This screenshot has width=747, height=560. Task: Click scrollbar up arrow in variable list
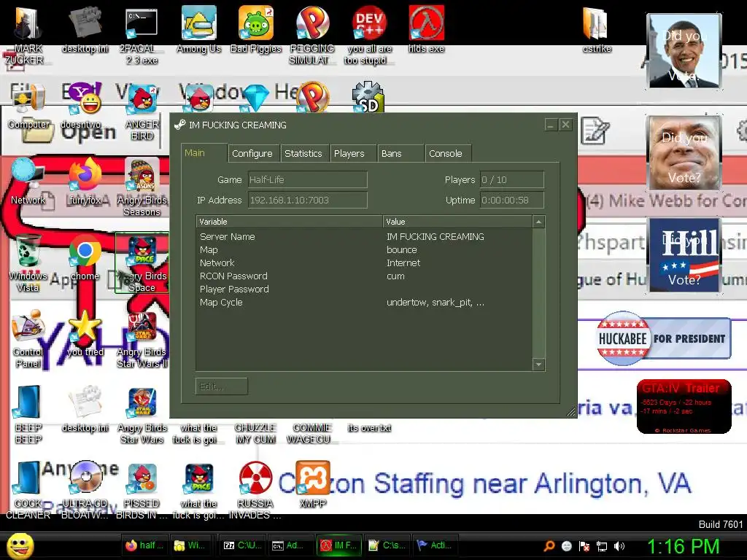[538, 222]
